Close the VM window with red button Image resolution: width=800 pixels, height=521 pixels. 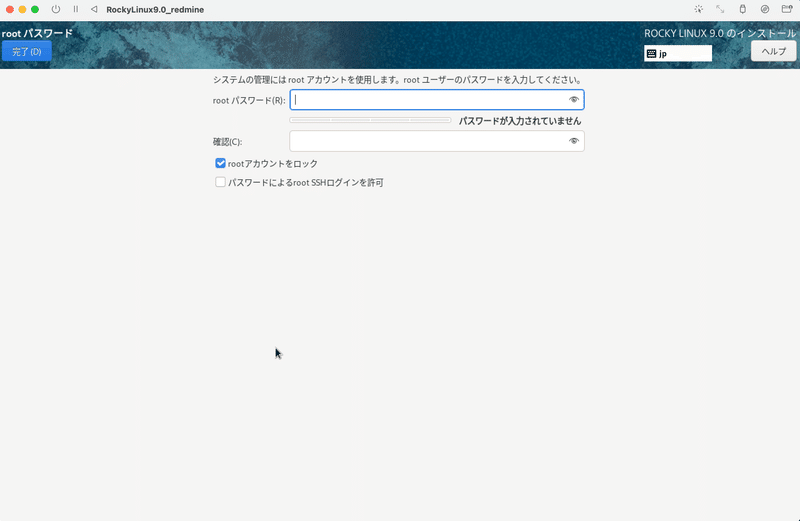coord(10,9)
